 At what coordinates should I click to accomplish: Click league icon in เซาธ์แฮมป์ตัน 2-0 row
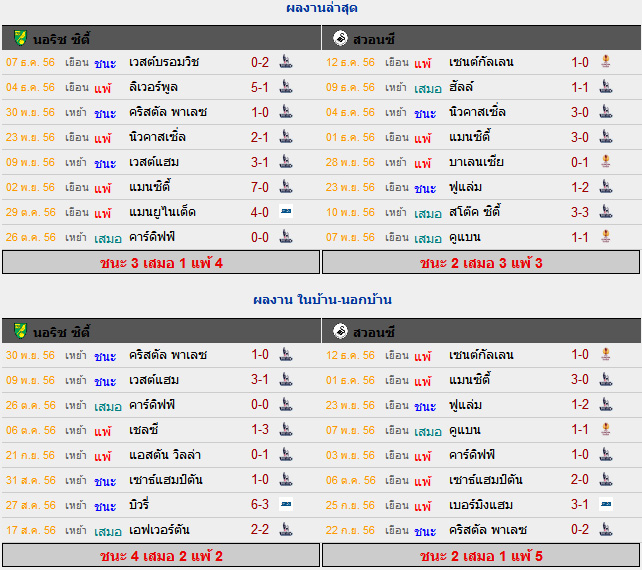(606, 479)
